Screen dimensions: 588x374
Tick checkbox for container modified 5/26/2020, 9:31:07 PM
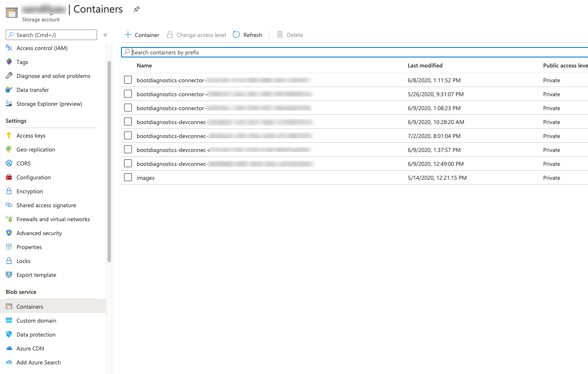[x=128, y=94]
